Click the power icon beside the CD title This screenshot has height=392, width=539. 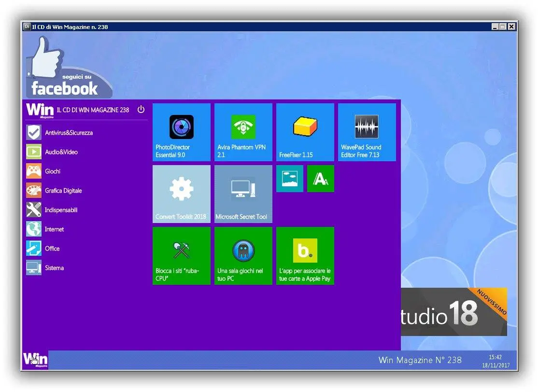pyautogui.click(x=141, y=110)
